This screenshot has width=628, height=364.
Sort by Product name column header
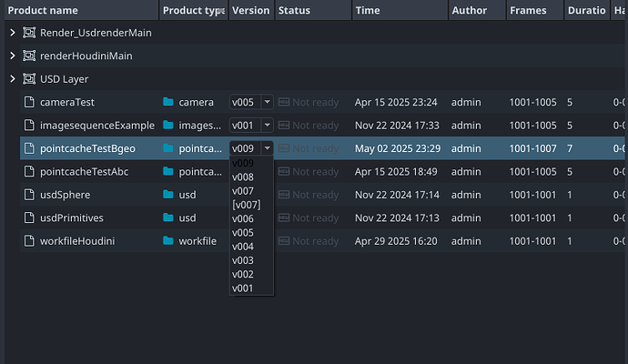point(82,10)
